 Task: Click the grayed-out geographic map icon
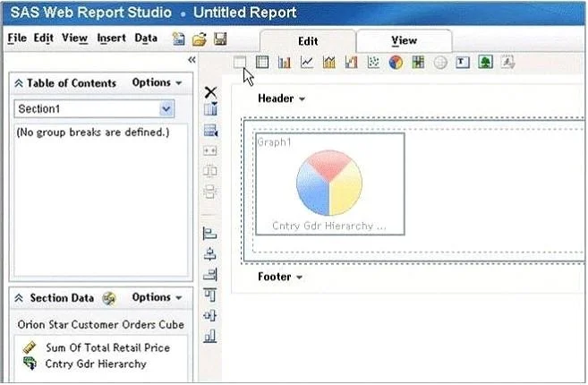point(440,63)
